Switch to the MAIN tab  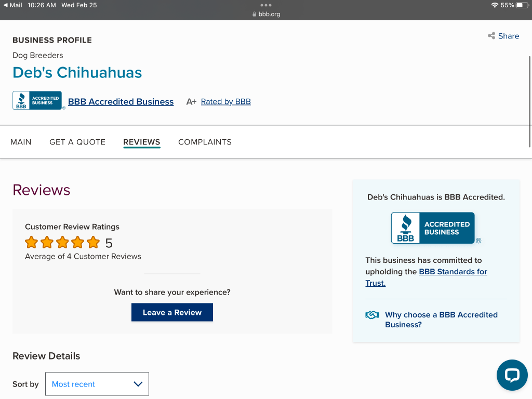point(21,142)
